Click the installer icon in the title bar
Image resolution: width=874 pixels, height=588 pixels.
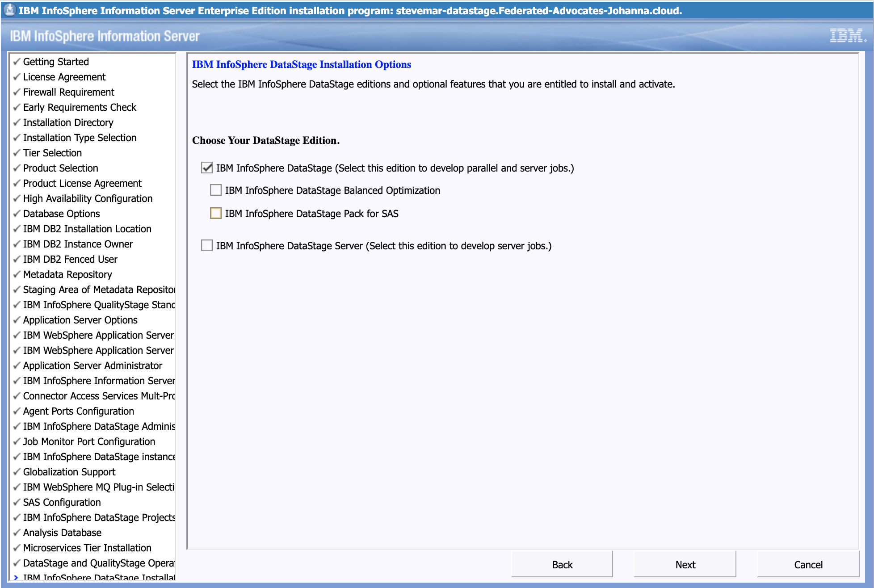point(9,10)
